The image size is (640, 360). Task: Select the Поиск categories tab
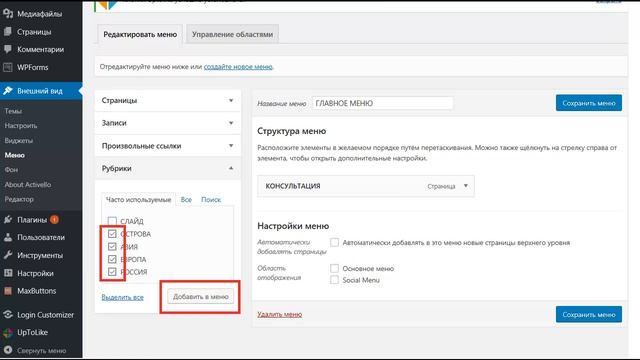pos(211,200)
